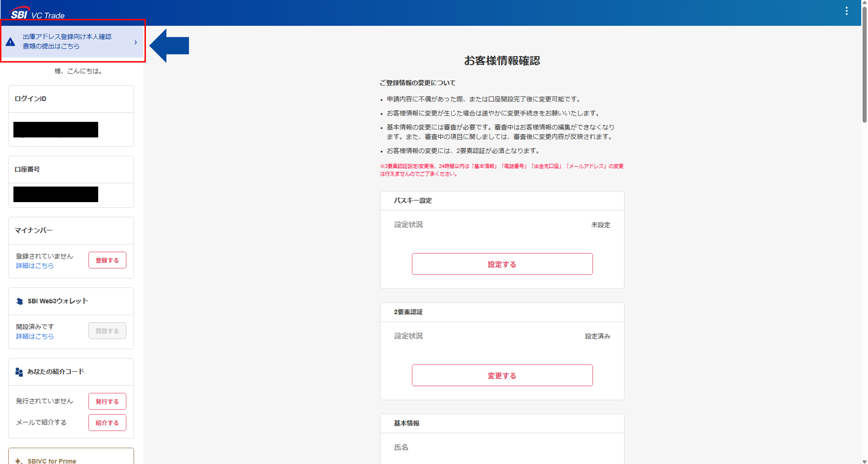Click the 発行されていません text
This screenshot has width=868, height=464.
point(44,401)
